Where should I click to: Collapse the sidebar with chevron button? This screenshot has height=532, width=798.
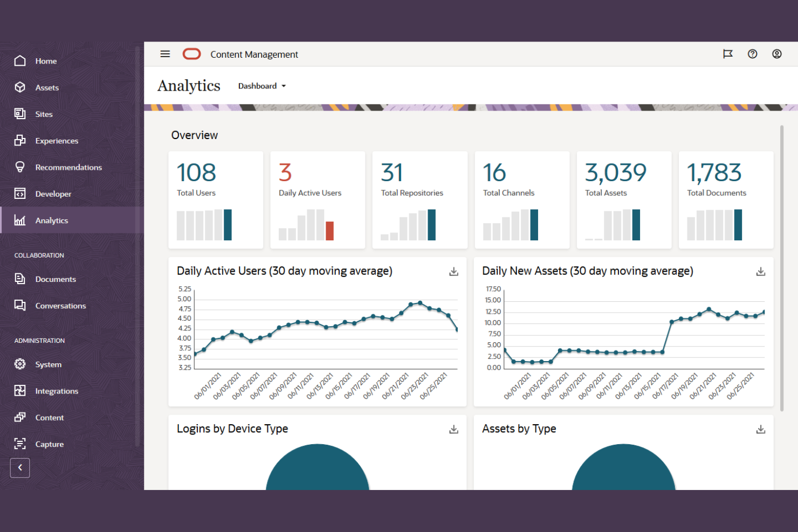coord(20,468)
